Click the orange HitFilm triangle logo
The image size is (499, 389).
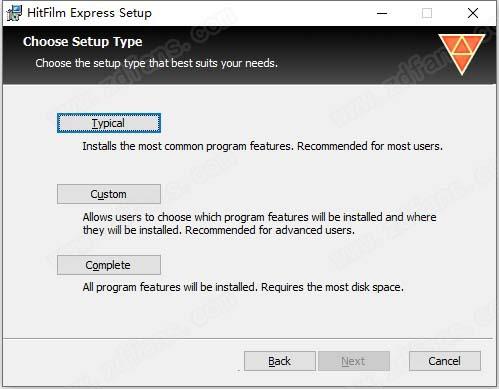(x=462, y=54)
